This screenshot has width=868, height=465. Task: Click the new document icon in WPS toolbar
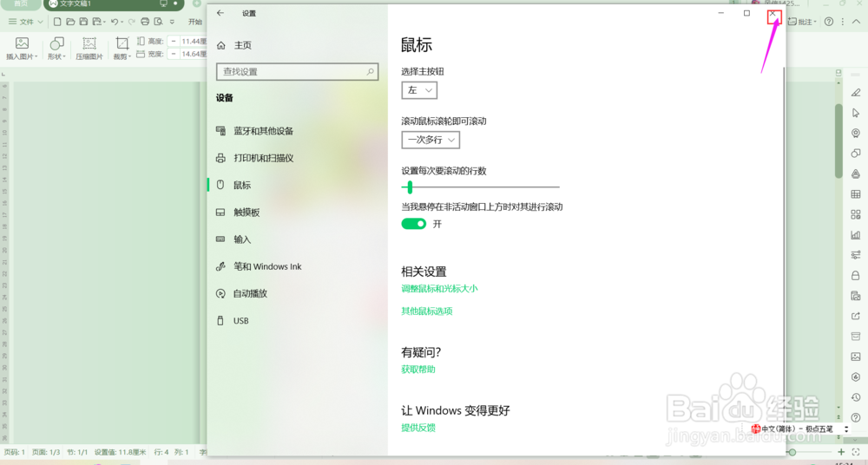[57, 22]
